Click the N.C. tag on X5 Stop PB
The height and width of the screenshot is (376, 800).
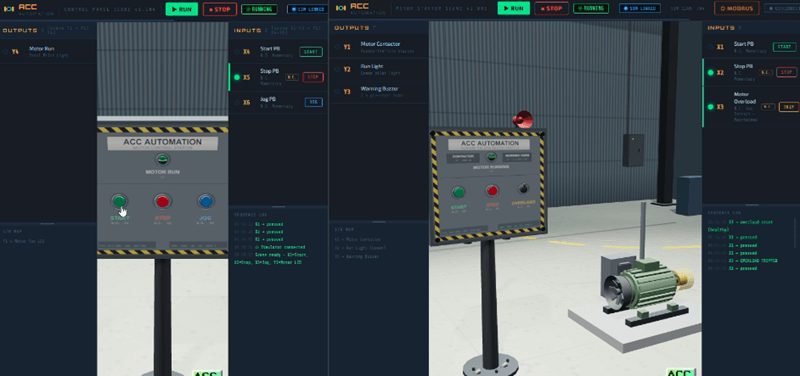(x=292, y=77)
